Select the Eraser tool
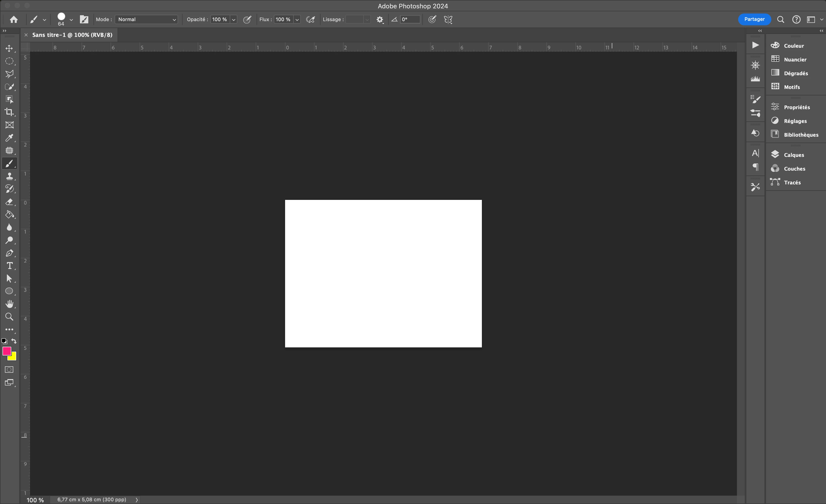The width and height of the screenshot is (826, 504). tap(9, 202)
